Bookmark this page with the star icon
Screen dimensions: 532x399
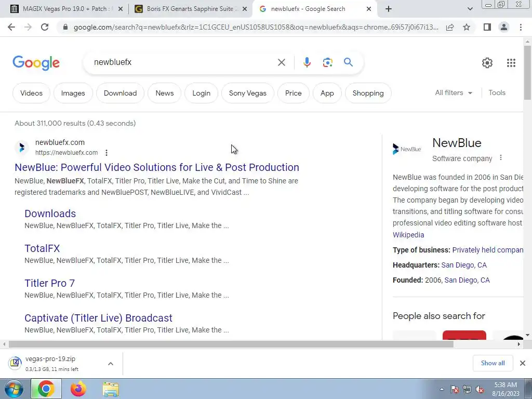coord(467,27)
